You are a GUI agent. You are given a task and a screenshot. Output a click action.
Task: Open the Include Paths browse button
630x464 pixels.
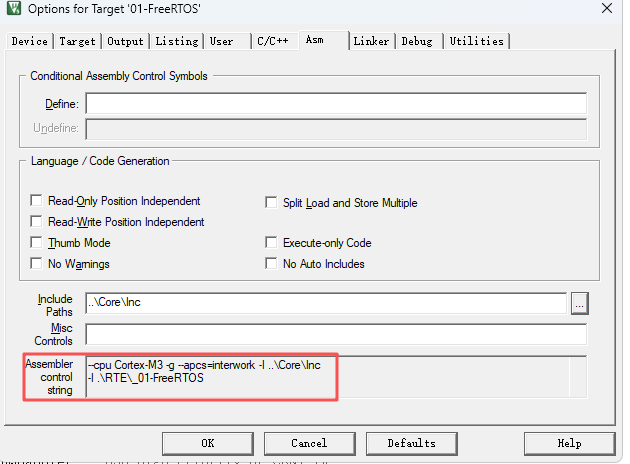tap(579, 303)
